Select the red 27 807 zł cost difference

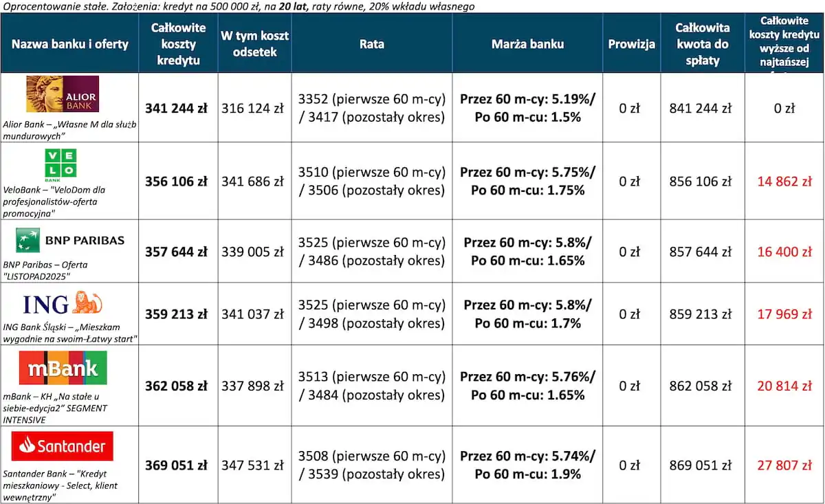coord(784,465)
